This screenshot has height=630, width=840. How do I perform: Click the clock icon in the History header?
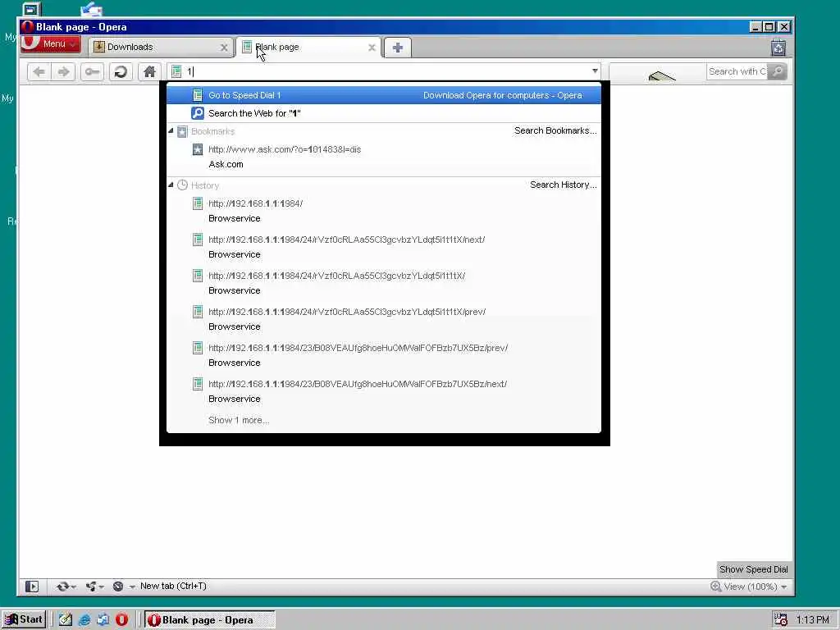click(x=182, y=185)
